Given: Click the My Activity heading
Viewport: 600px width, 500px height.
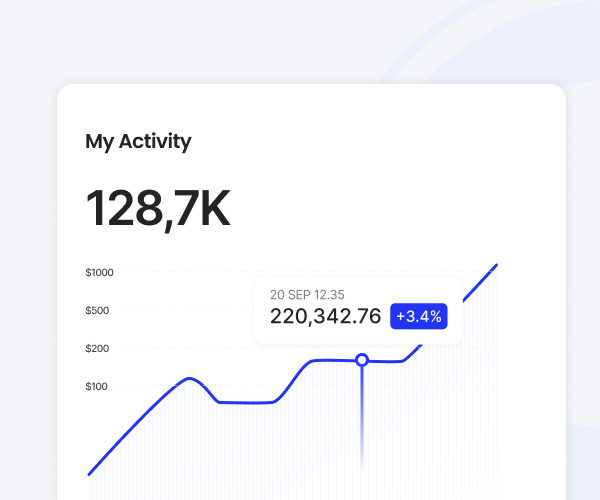Looking at the screenshot, I should coord(138,141).
